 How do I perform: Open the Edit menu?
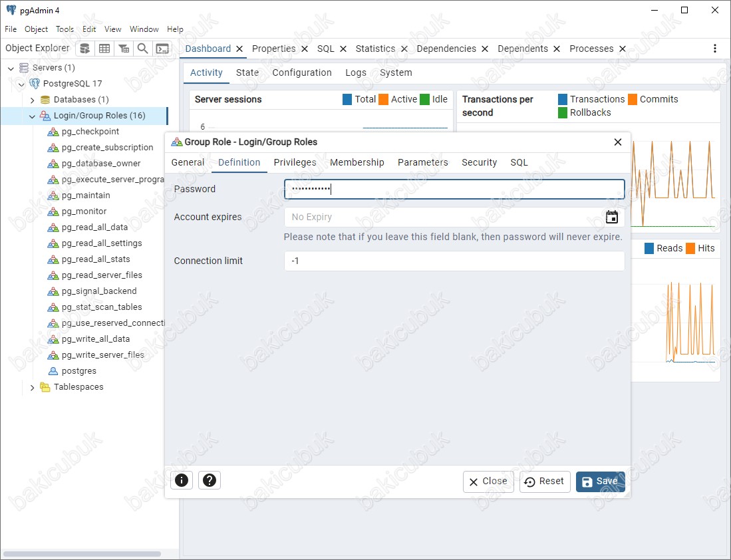point(89,29)
